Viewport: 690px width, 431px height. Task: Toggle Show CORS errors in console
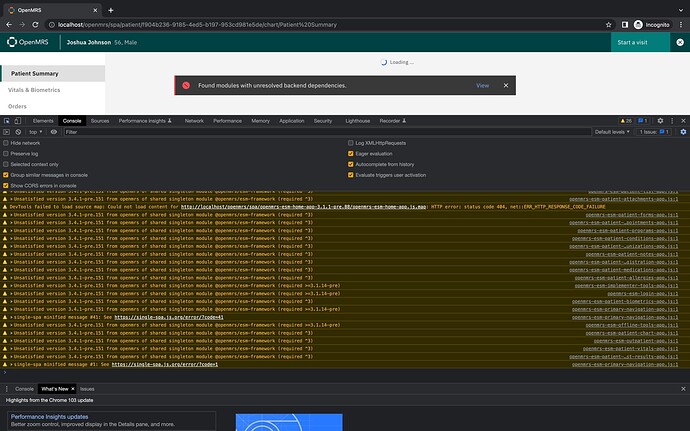6,186
